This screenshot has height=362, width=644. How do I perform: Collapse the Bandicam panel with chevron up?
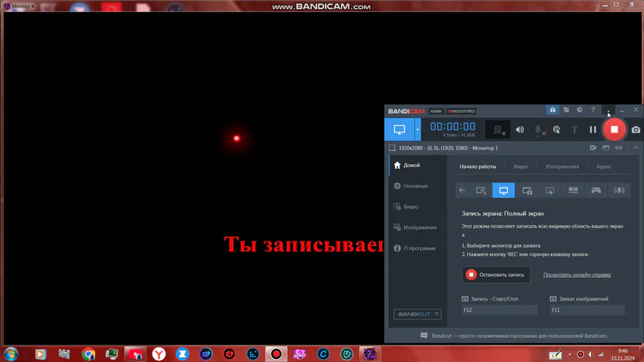(635, 148)
